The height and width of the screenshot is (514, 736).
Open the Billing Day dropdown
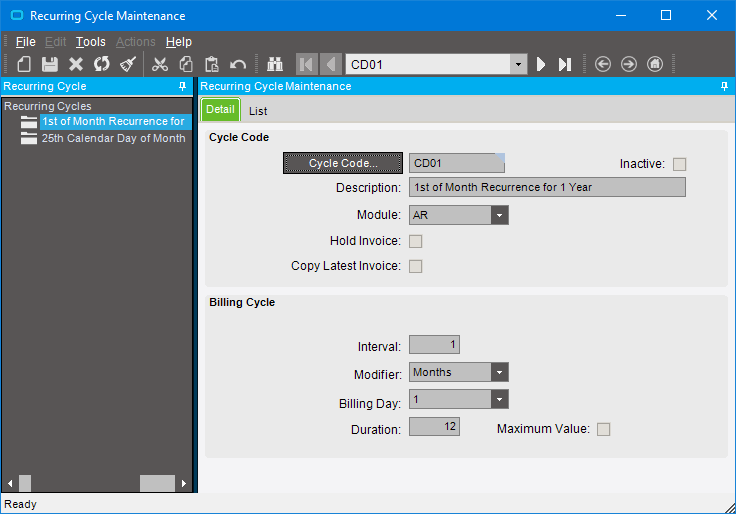click(499, 399)
